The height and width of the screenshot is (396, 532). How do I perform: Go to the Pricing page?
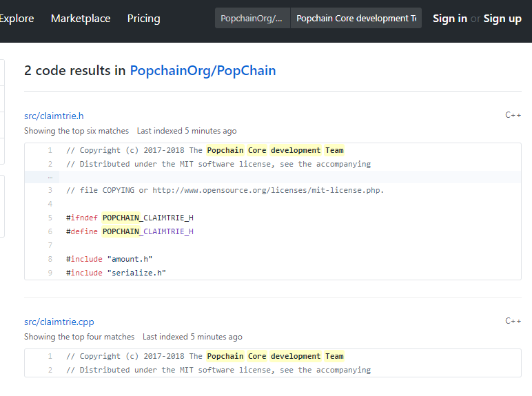[x=143, y=19]
